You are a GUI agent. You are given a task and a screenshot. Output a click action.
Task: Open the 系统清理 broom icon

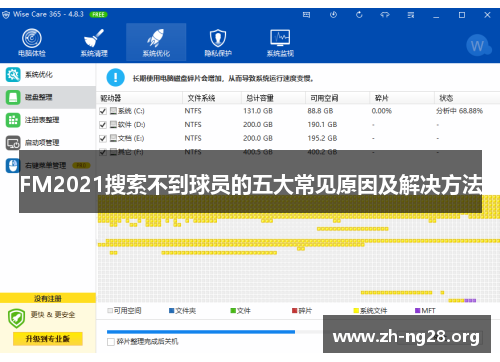point(94,38)
